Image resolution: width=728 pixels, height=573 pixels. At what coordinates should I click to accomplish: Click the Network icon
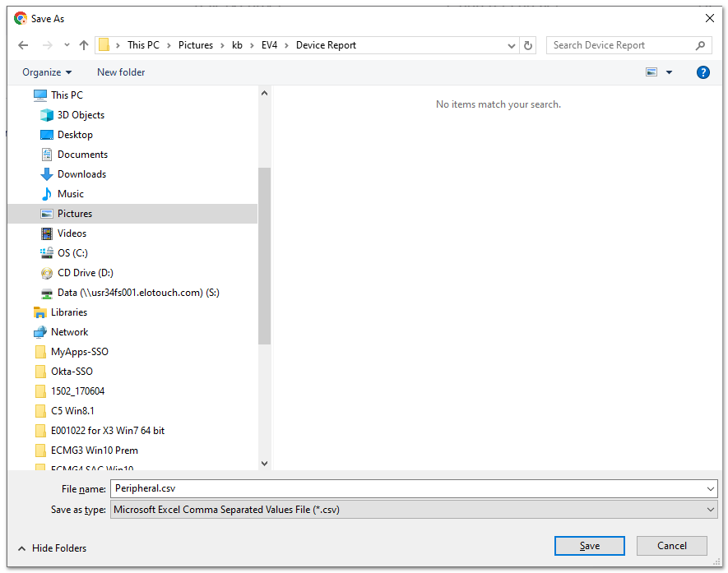tap(40, 332)
